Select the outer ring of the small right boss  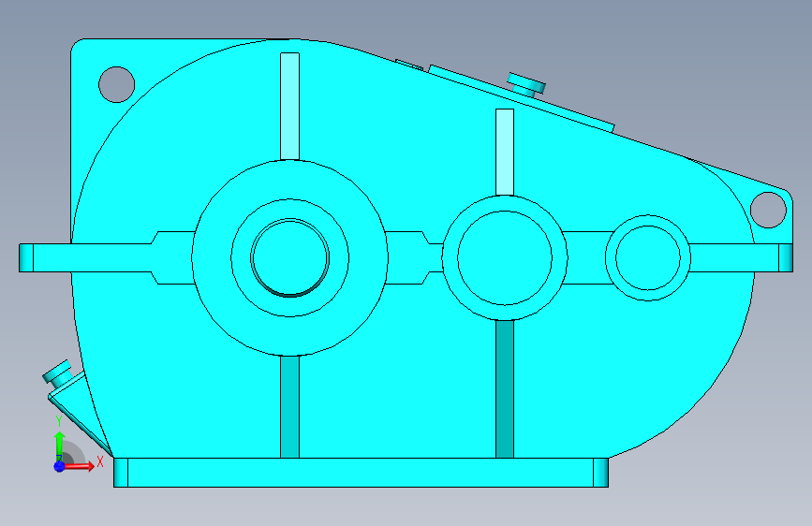point(611,257)
